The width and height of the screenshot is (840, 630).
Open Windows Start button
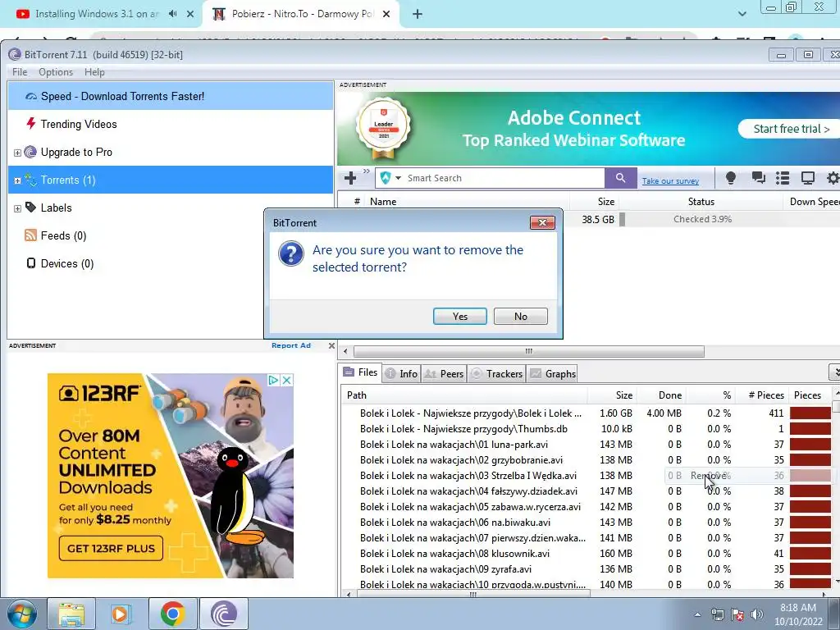pos(21,614)
